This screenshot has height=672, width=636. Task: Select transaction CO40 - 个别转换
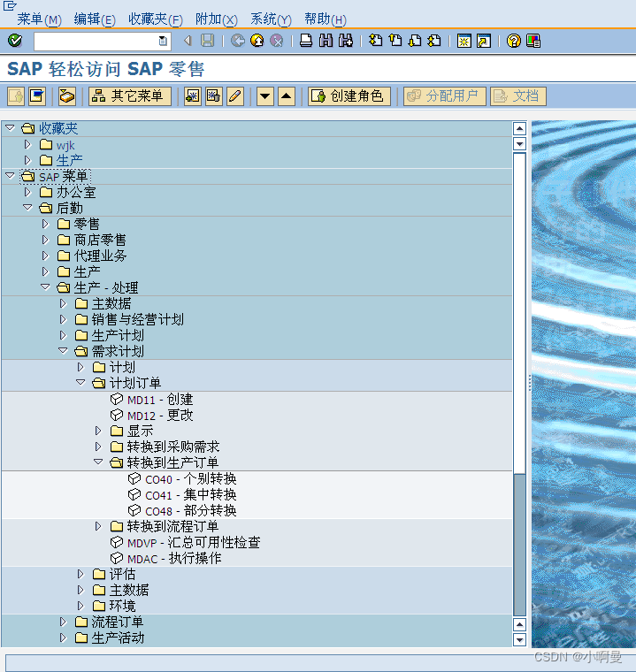(191, 478)
